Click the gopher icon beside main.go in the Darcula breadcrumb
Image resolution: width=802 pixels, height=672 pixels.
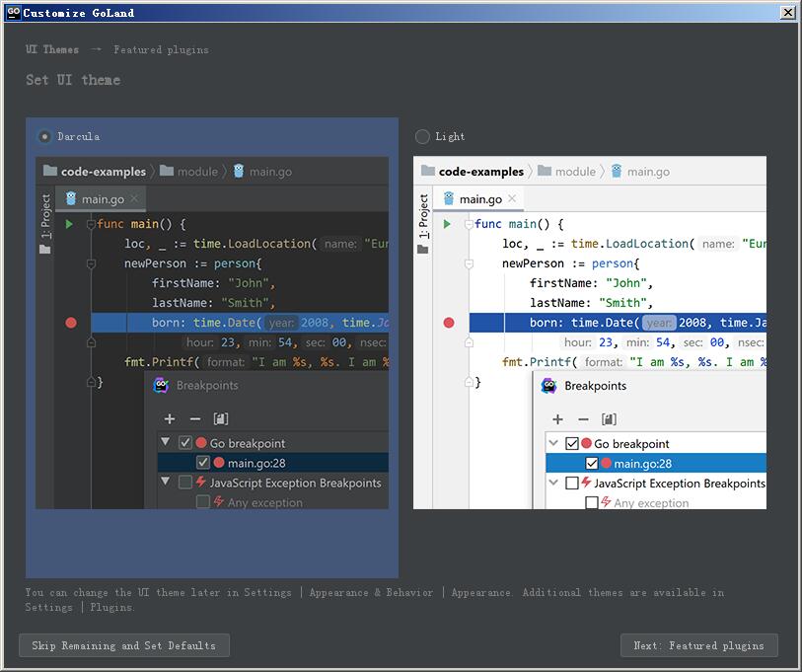pos(239,171)
